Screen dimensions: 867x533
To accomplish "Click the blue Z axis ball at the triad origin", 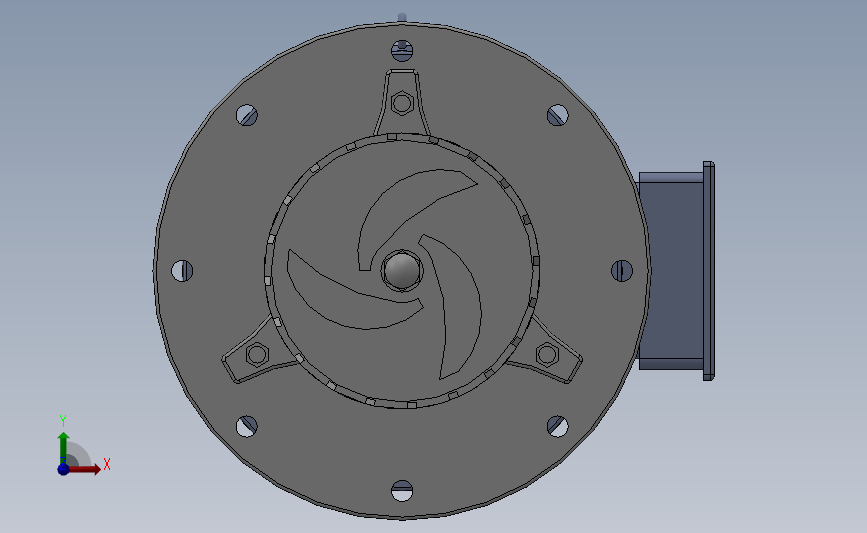I will tap(63, 469).
